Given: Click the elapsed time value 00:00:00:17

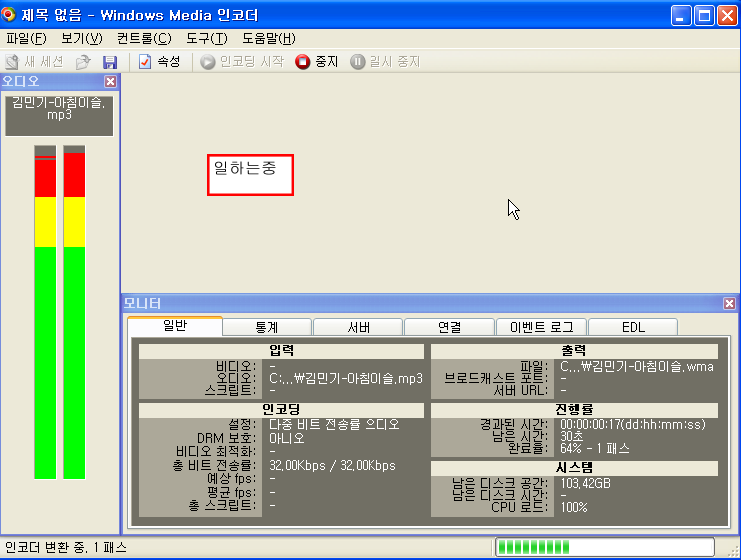Looking at the screenshot, I should point(633,425).
